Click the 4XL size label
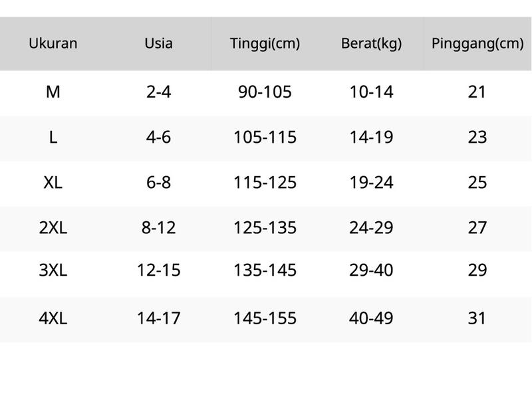This screenshot has width=532, height=404. point(53,318)
